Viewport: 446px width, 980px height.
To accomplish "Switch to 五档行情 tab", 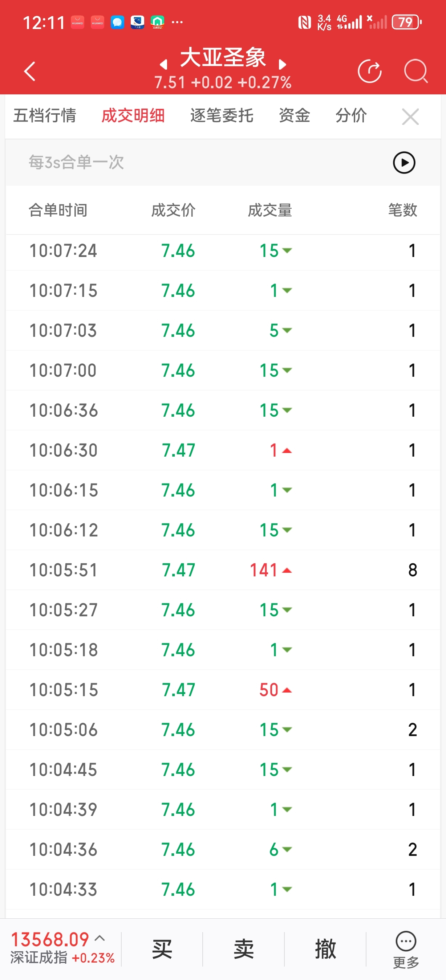I will tap(45, 116).
